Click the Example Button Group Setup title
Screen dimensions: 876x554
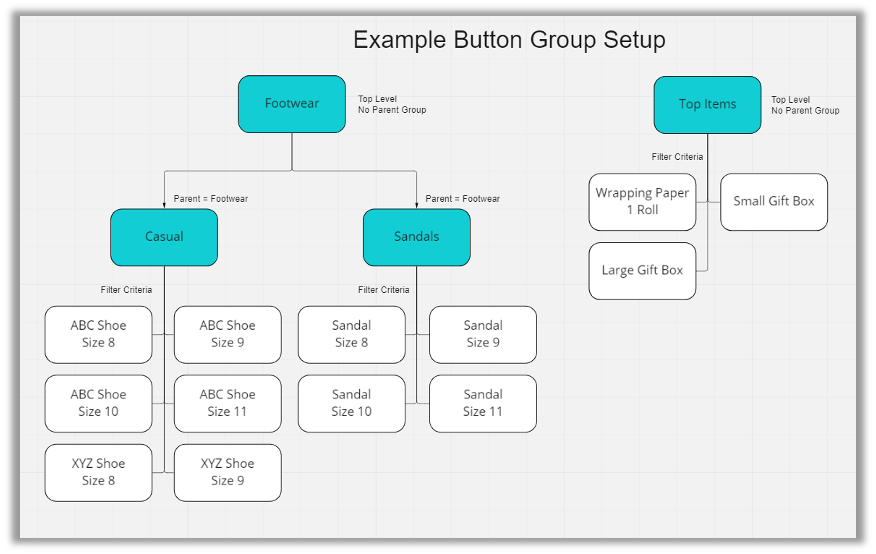click(509, 40)
